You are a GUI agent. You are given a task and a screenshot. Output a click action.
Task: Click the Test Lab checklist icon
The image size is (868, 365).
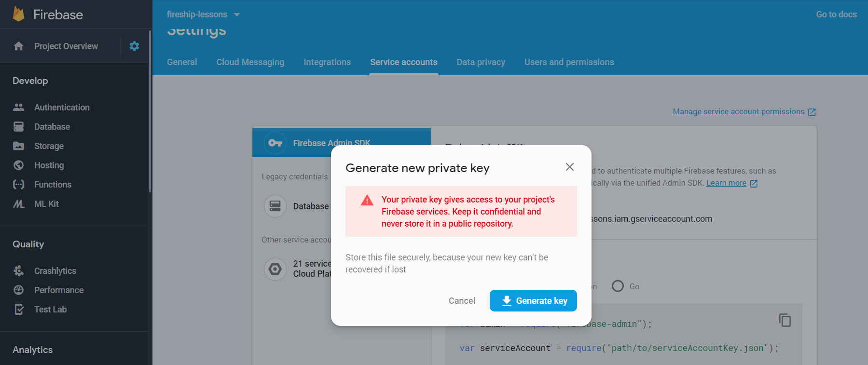[x=19, y=309]
